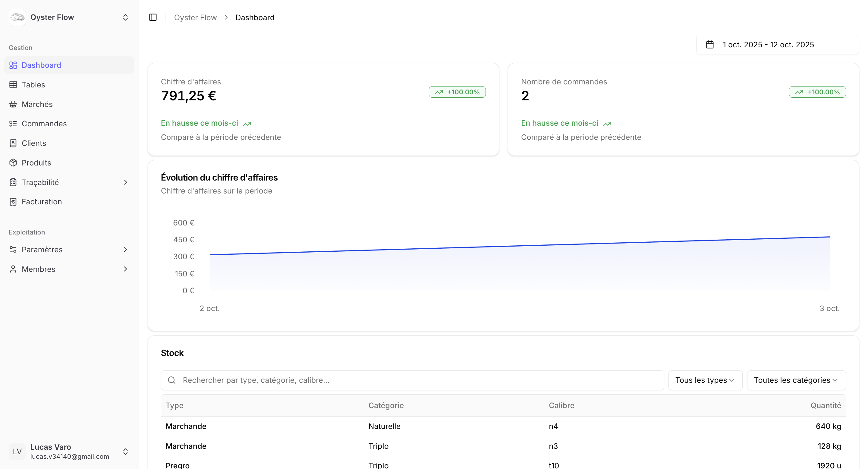Open the Tous les types dropdown
Image resolution: width=868 pixels, height=469 pixels.
705,380
